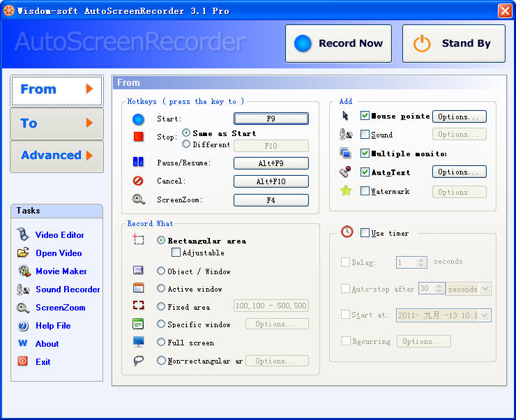Click the Help File question mark icon

click(x=23, y=326)
